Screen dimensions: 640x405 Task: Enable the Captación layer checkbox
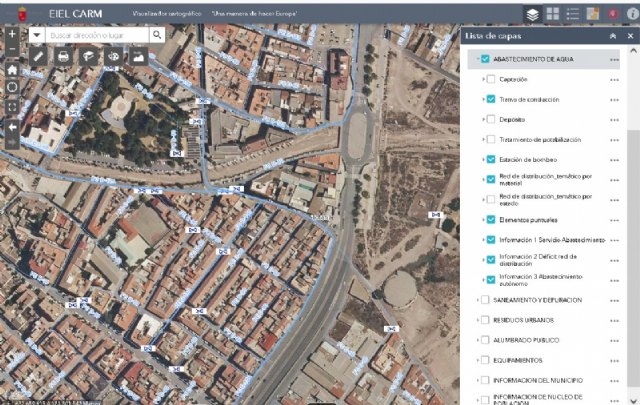point(491,79)
